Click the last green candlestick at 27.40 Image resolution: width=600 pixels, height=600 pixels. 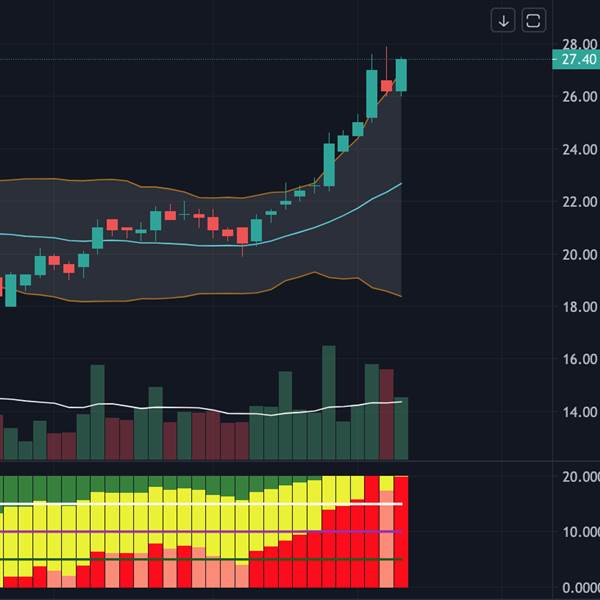(401, 75)
